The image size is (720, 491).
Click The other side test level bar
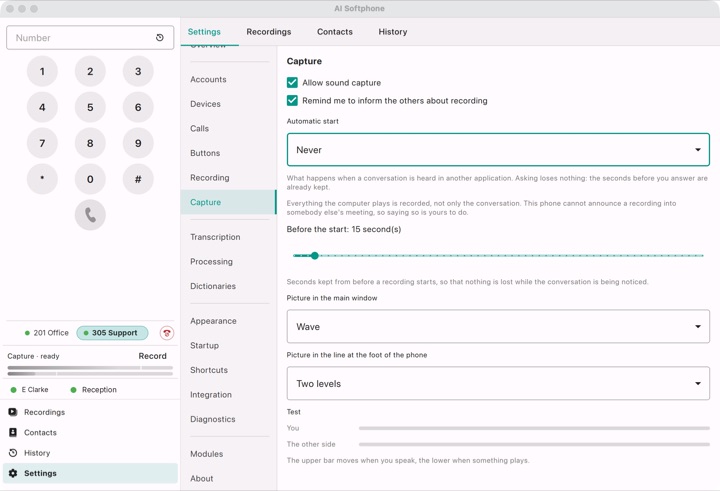534,444
